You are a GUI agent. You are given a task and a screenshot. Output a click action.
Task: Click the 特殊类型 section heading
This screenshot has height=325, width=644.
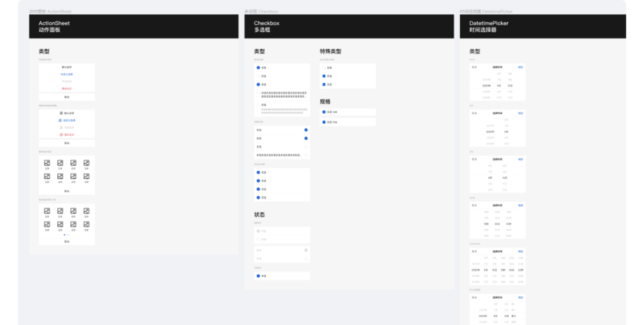pyautogui.click(x=330, y=51)
